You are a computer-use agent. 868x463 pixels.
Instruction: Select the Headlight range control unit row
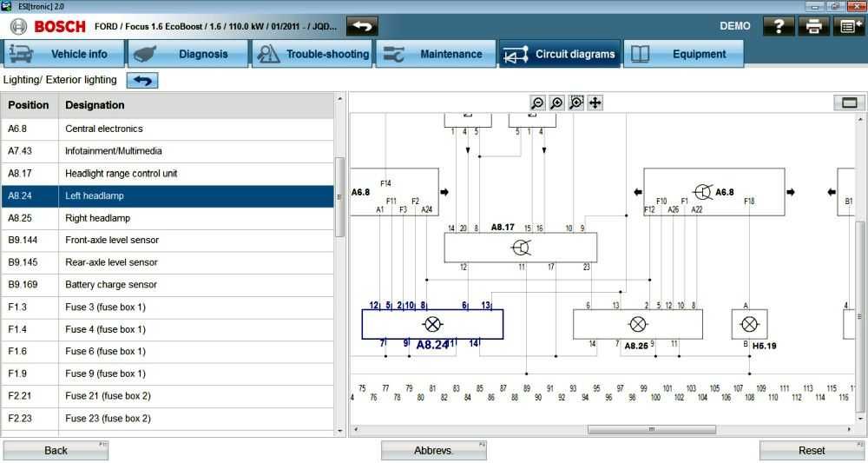click(168, 174)
